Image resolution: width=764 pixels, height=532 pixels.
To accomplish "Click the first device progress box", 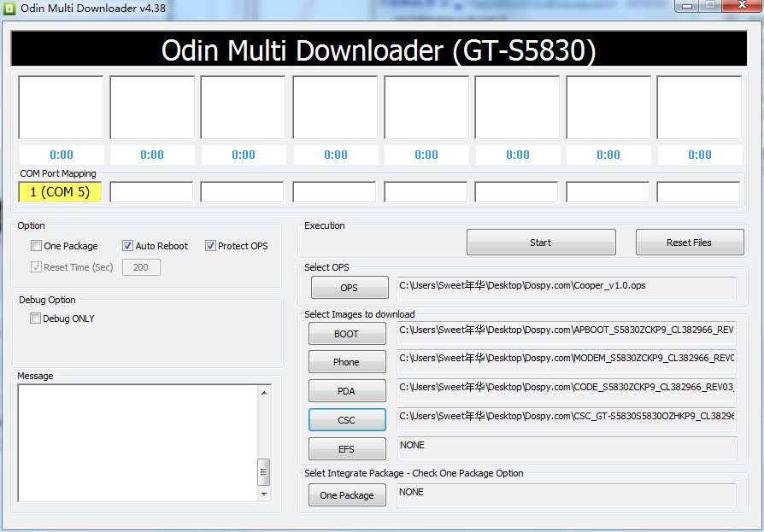I will pyautogui.click(x=61, y=107).
